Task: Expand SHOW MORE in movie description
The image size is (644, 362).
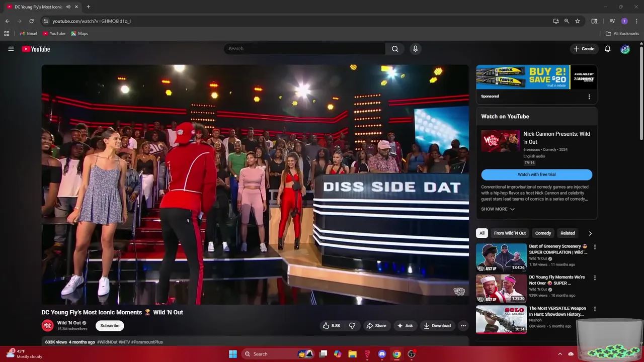Action: 498,209
